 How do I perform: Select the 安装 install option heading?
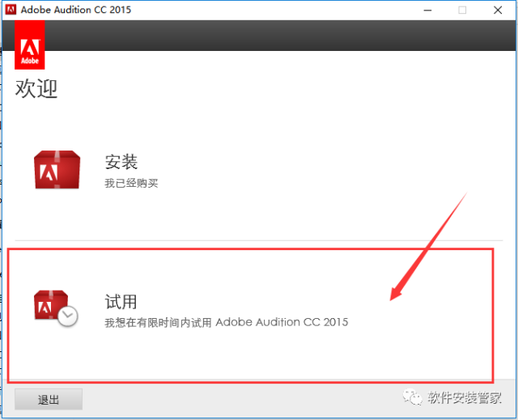click(x=121, y=161)
